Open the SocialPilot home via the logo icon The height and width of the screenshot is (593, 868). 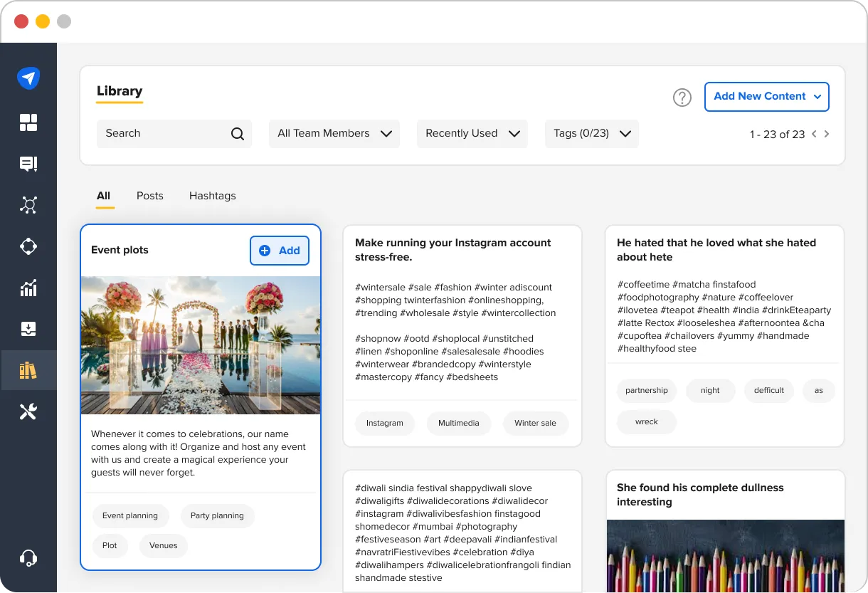[x=28, y=78]
